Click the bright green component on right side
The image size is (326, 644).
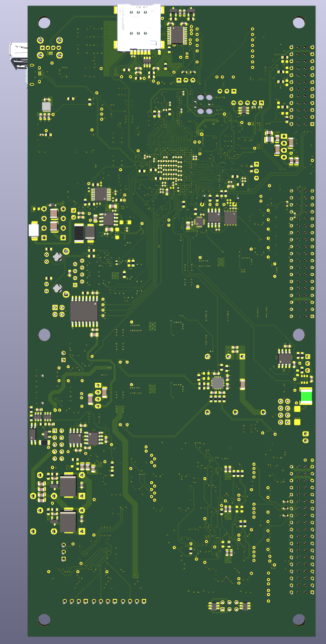[x=306, y=397]
